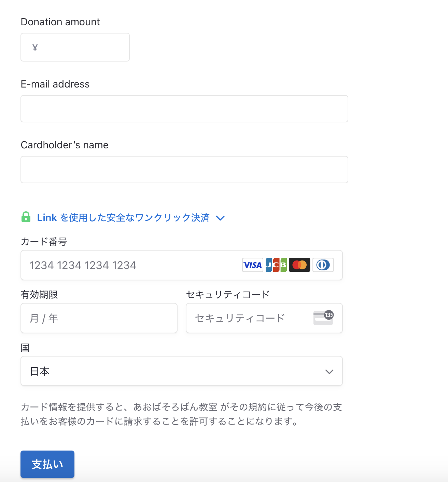Focus the Donation amount field
The width and height of the screenshot is (448, 482).
click(x=82, y=48)
